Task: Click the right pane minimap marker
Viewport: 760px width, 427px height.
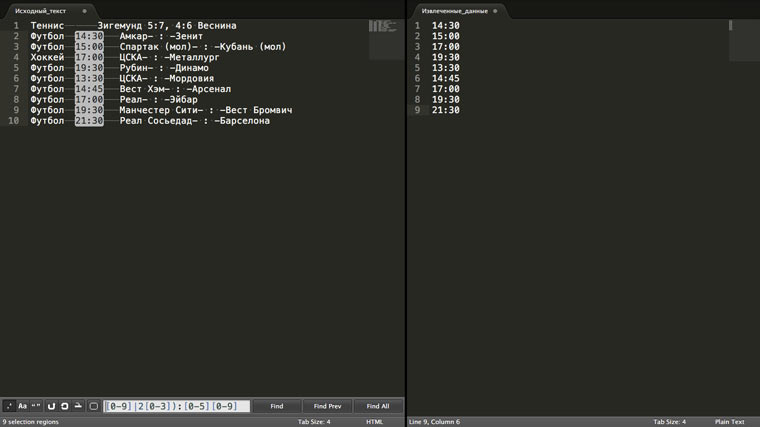Action: (730, 25)
